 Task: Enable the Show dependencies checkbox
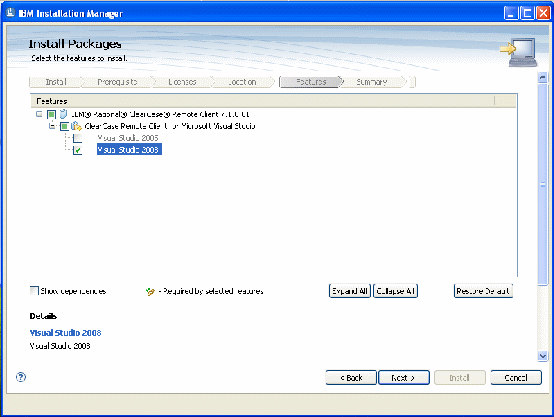[34, 291]
